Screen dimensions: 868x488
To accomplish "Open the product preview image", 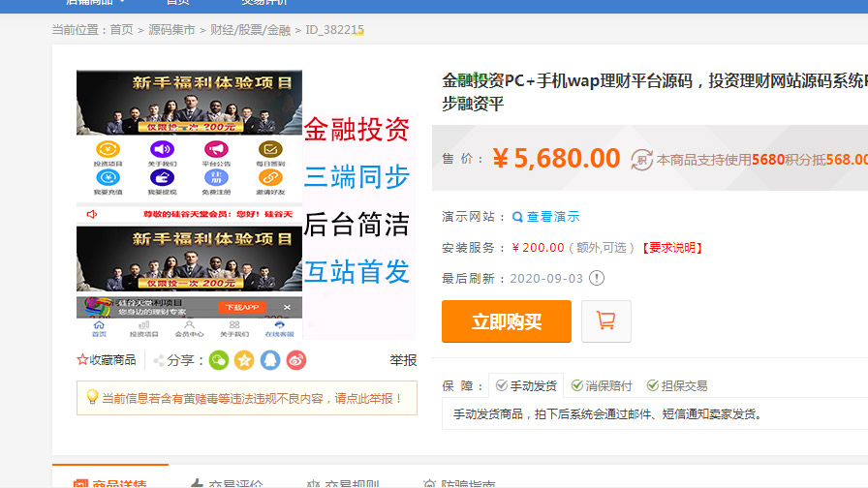I will tap(246, 204).
